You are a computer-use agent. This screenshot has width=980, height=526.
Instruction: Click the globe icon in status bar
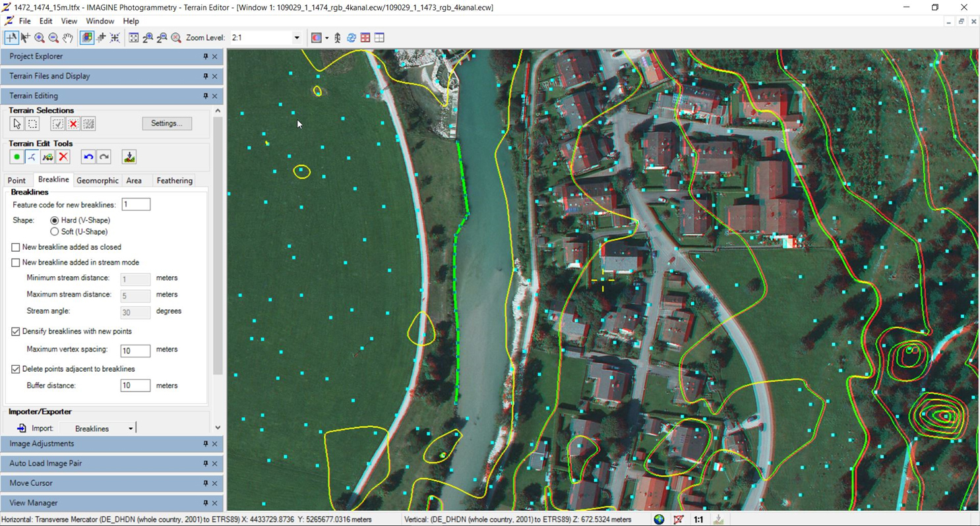[x=659, y=519]
